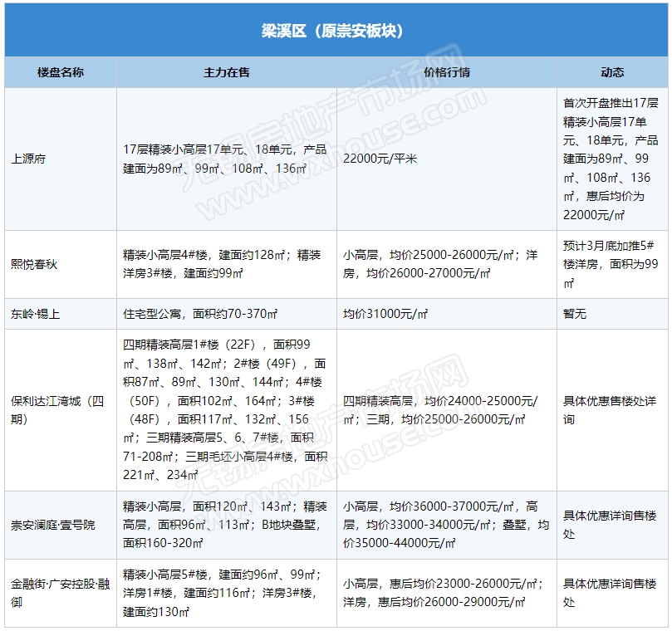The image size is (672, 631).
Task: Select the 主力在售 column header
Action: click(226, 72)
